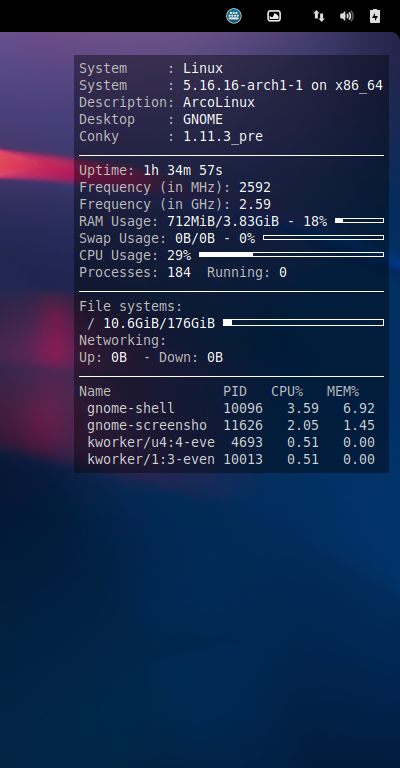Click the RAM Usage progress bar
400x768 pixels.
tap(359, 221)
